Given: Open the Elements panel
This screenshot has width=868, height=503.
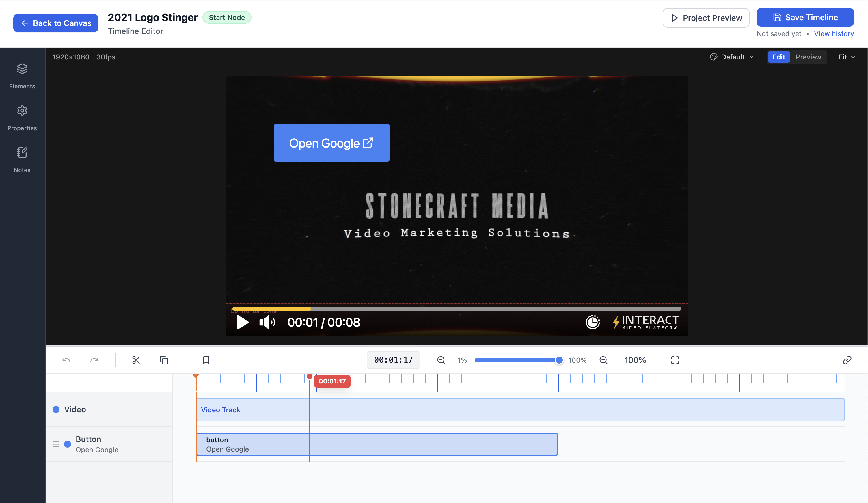Looking at the screenshot, I should tap(22, 76).
